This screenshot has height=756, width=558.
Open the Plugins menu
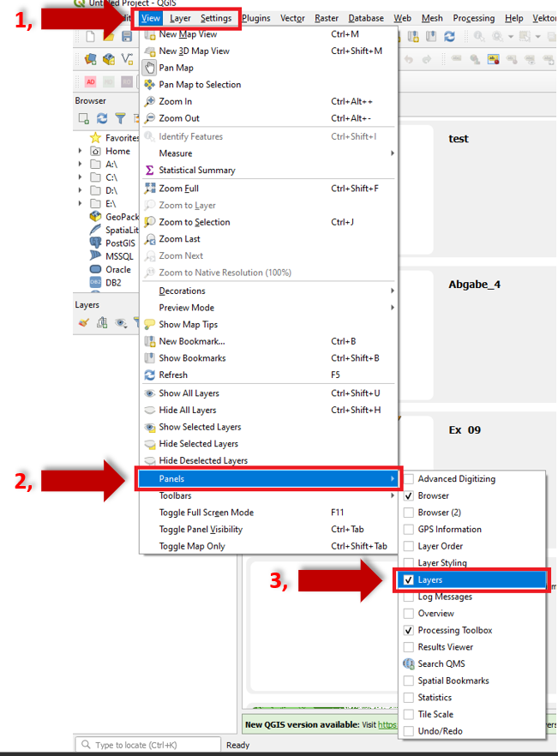coord(255,18)
